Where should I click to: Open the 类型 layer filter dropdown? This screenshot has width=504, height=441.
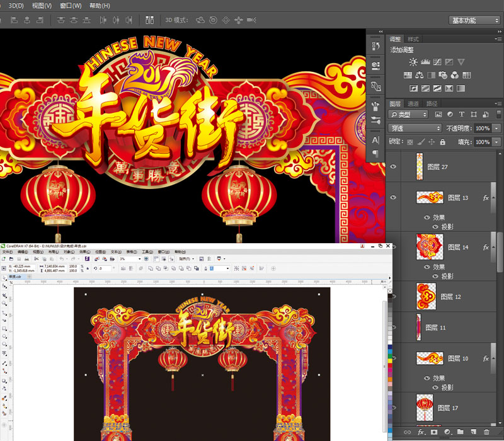point(408,115)
